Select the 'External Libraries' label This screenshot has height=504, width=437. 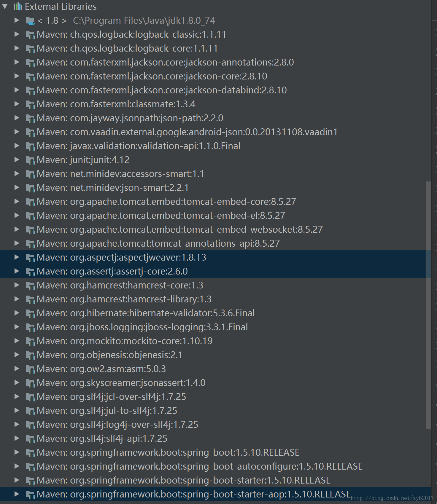[61, 7]
